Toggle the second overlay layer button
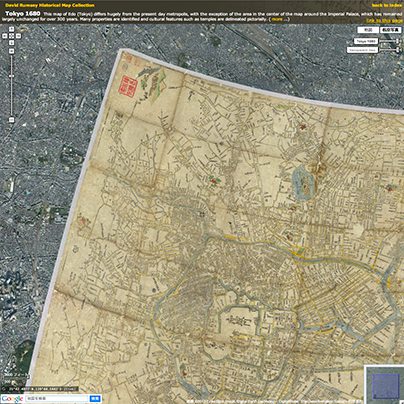 click(362, 50)
